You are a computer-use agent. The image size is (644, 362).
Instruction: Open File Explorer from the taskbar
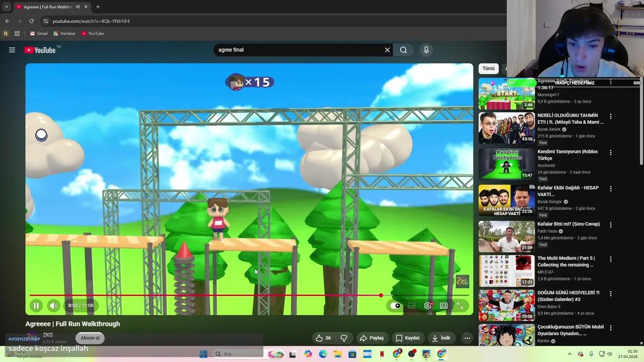(338, 354)
